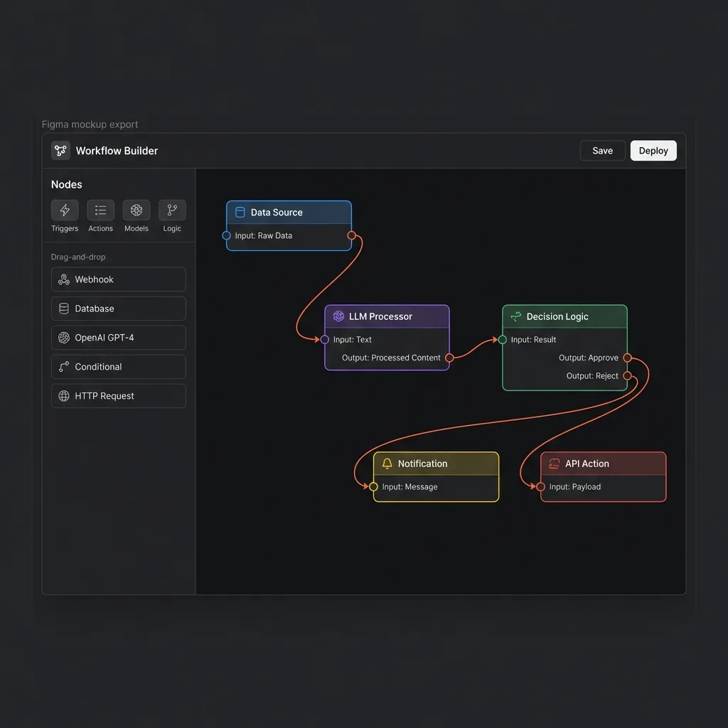Deploy the workflow
The height and width of the screenshot is (728, 728).
[653, 151]
